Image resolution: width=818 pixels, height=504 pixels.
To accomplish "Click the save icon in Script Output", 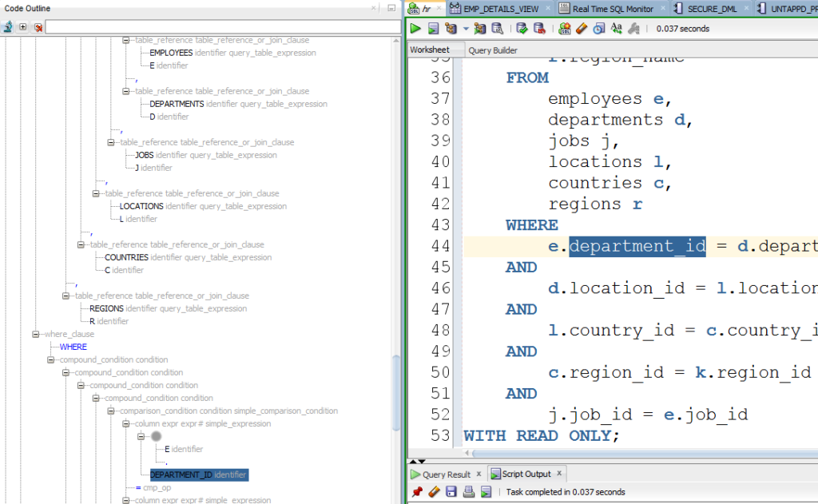I will (452, 491).
